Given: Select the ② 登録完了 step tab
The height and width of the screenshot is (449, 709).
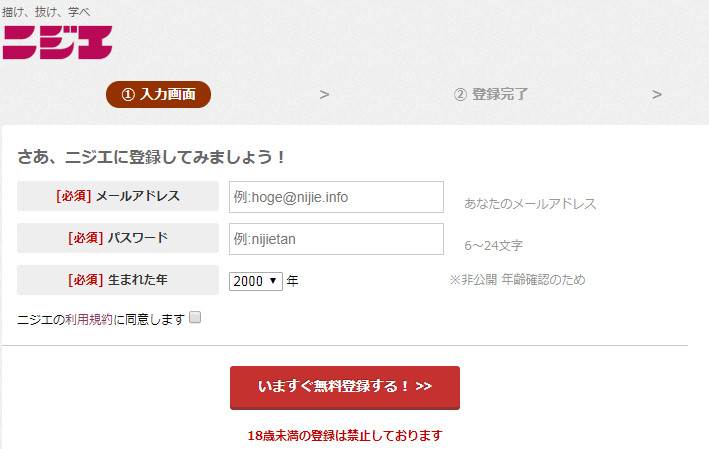Looking at the screenshot, I should point(490,94).
